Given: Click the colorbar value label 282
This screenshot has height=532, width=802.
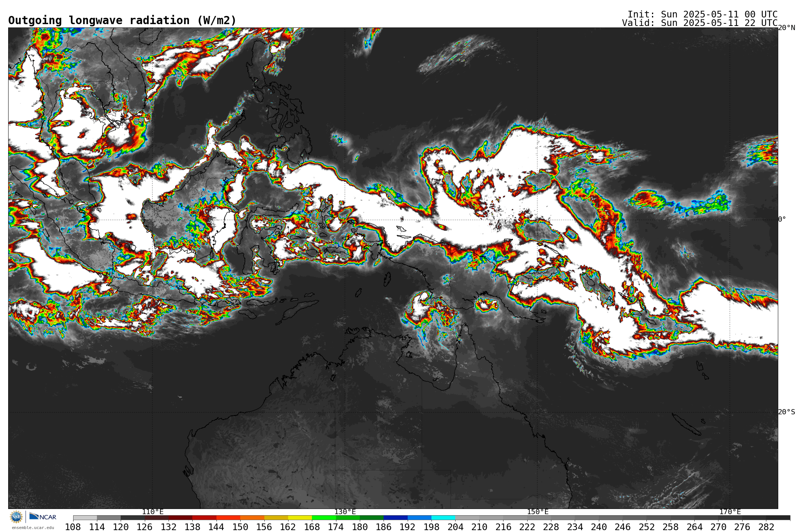Looking at the screenshot, I should (x=766, y=527).
